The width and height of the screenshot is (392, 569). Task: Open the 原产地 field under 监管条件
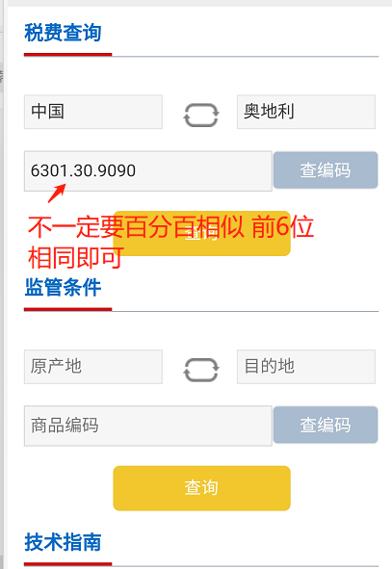[x=93, y=367]
